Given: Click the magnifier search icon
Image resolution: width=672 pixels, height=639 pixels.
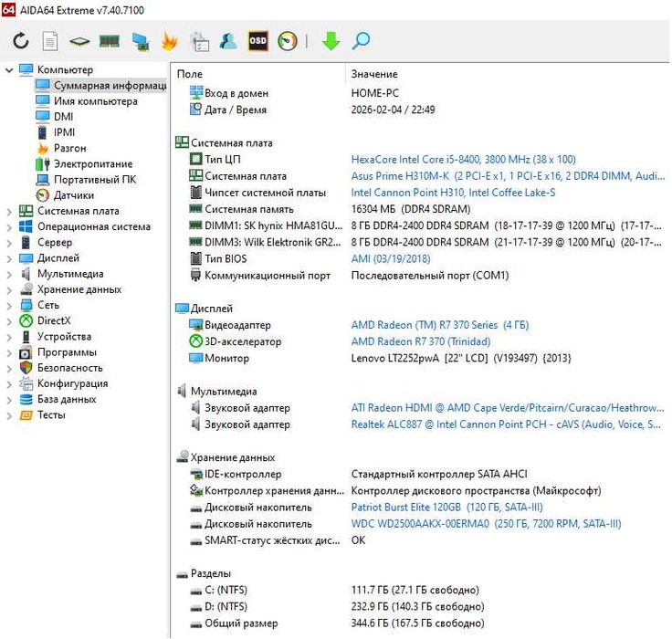Looking at the screenshot, I should tap(361, 41).
